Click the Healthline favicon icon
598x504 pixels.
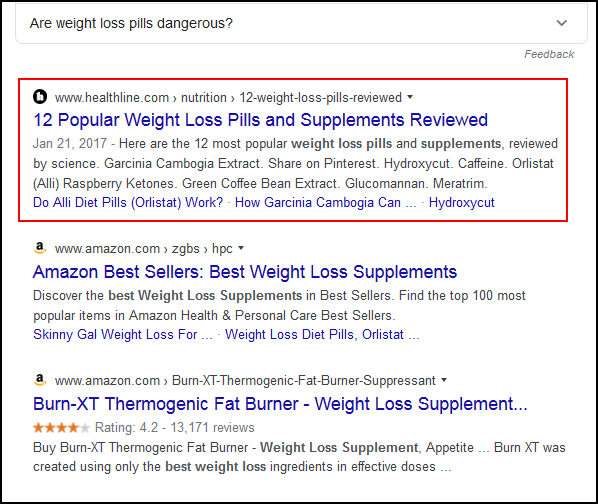[x=40, y=97]
